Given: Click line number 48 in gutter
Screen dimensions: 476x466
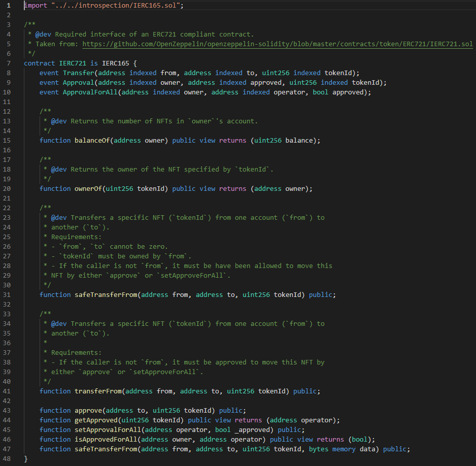Looking at the screenshot, I should (x=7, y=459).
